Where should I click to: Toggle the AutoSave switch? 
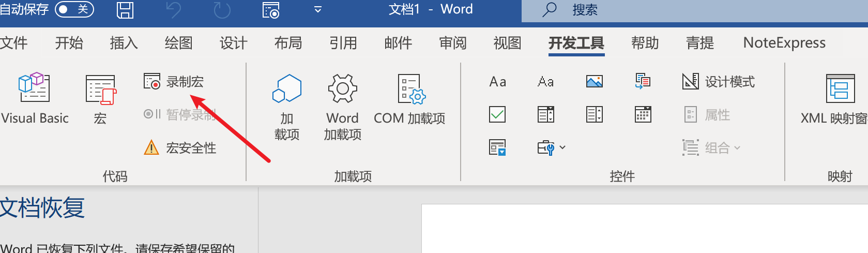pyautogui.click(x=74, y=9)
